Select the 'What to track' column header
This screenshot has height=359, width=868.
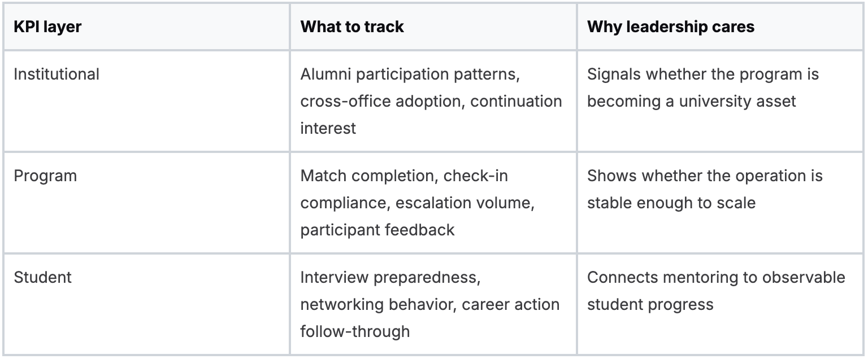352,27
